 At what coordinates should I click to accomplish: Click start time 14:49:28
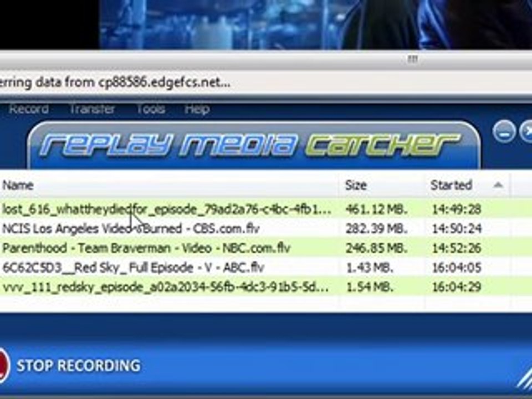click(x=456, y=209)
